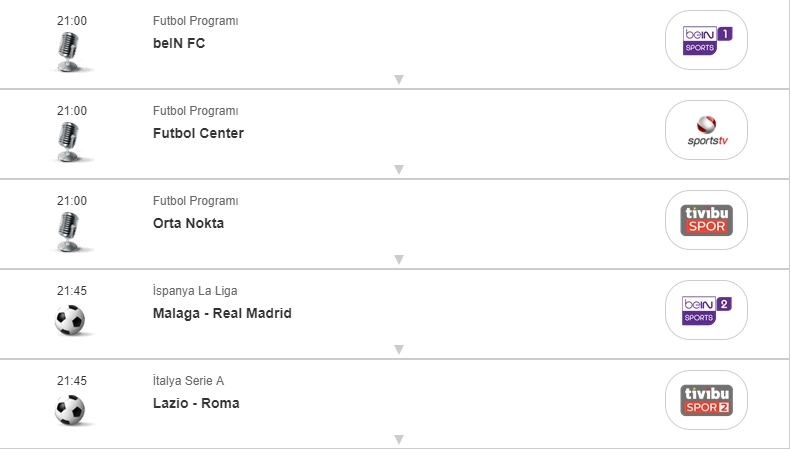Image resolution: width=791 pixels, height=449 pixels.
Task: Click the microphone icon beside Futbol Center
Action: [70, 142]
